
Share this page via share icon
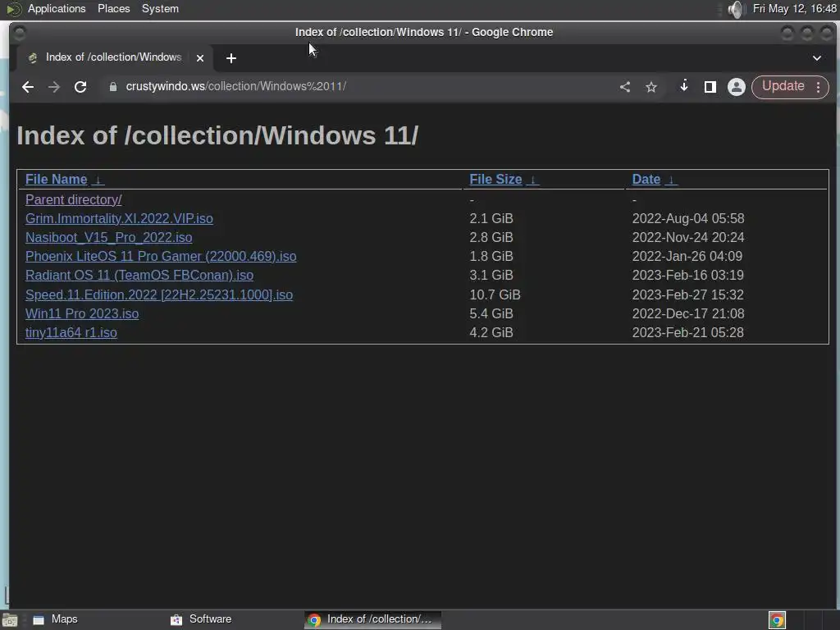coord(624,87)
